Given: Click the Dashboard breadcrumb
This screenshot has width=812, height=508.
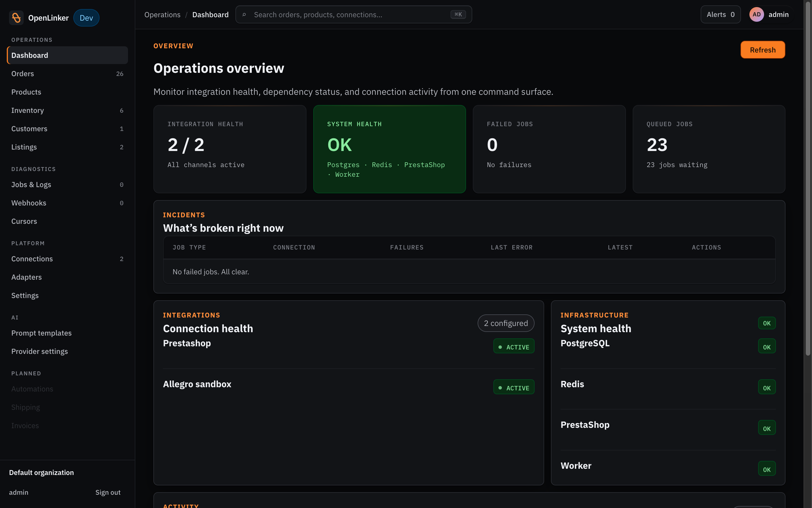Looking at the screenshot, I should click(210, 15).
